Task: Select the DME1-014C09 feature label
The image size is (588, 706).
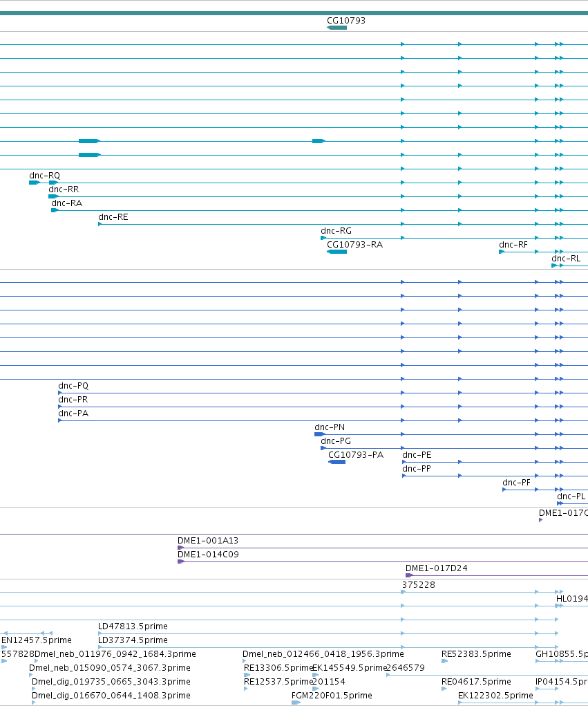Action: coord(208,555)
